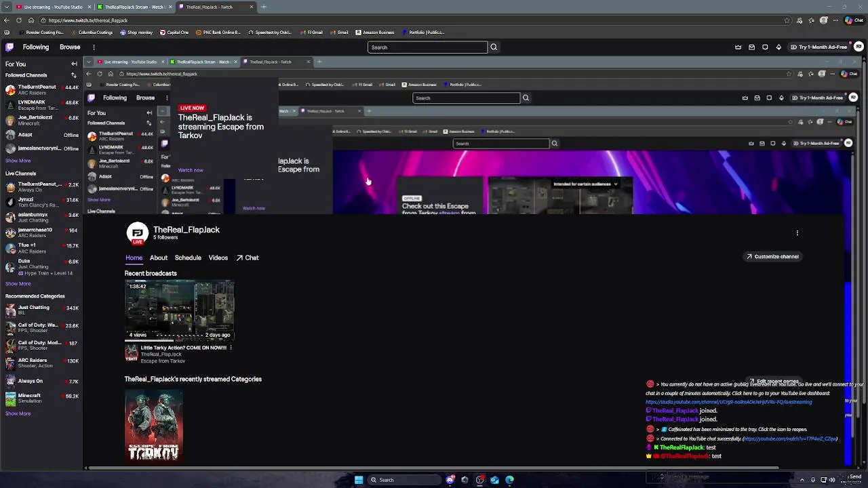This screenshot has height=488, width=868.
Task: Reload the page with refresh icon
Action: pos(19,20)
